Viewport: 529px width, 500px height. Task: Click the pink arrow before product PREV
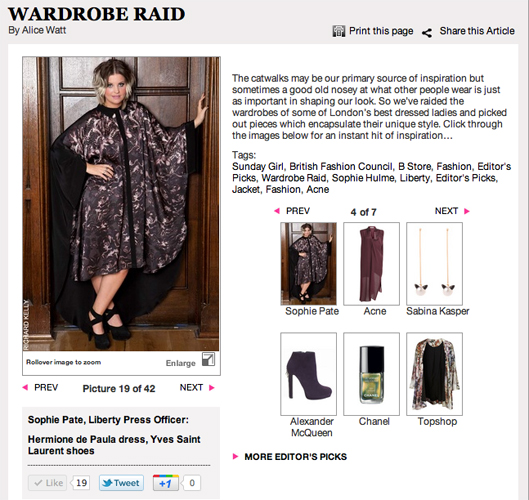pyautogui.click(x=277, y=211)
